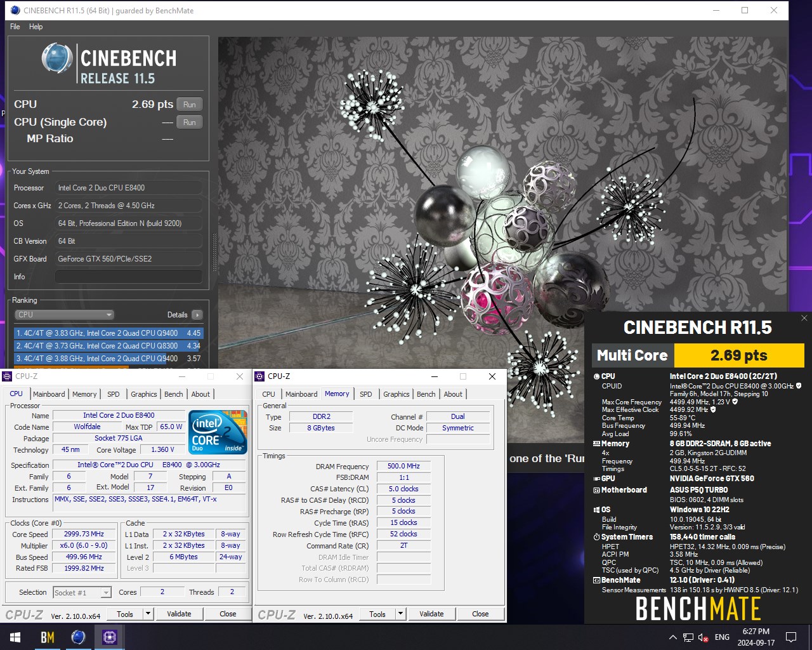The image size is (812, 650).
Task: Open SPD tab in right CPU-Z window
Action: tap(366, 394)
